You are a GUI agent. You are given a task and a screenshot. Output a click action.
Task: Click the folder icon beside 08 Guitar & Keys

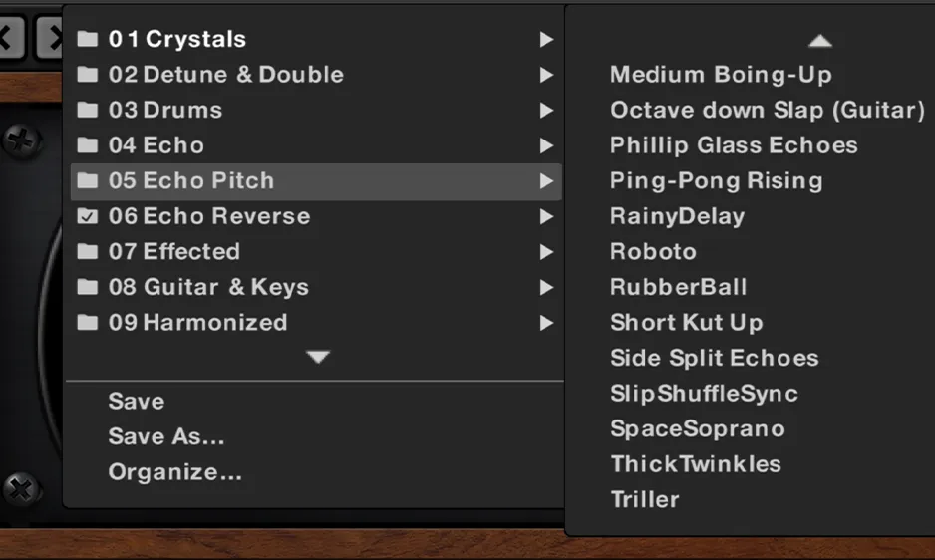[88, 288]
